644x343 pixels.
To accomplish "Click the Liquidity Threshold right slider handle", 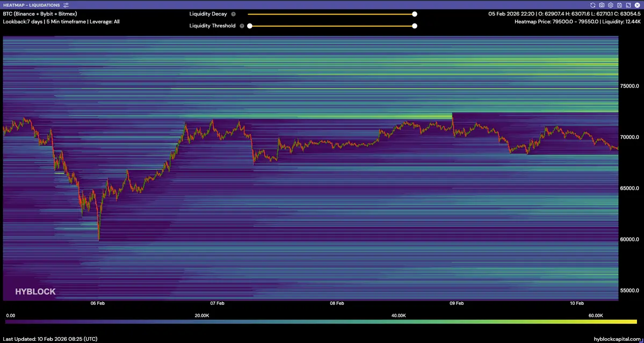I will pyautogui.click(x=415, y=26).
